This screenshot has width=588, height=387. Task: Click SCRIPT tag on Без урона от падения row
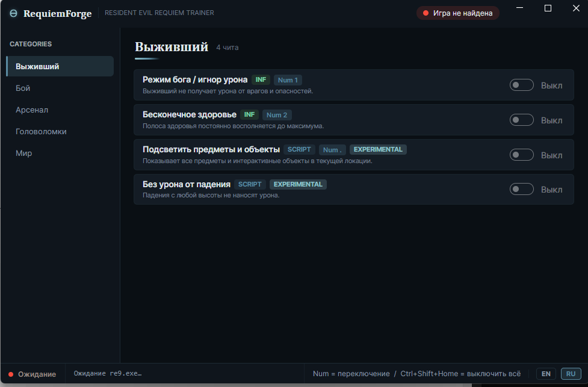point(250,185)
